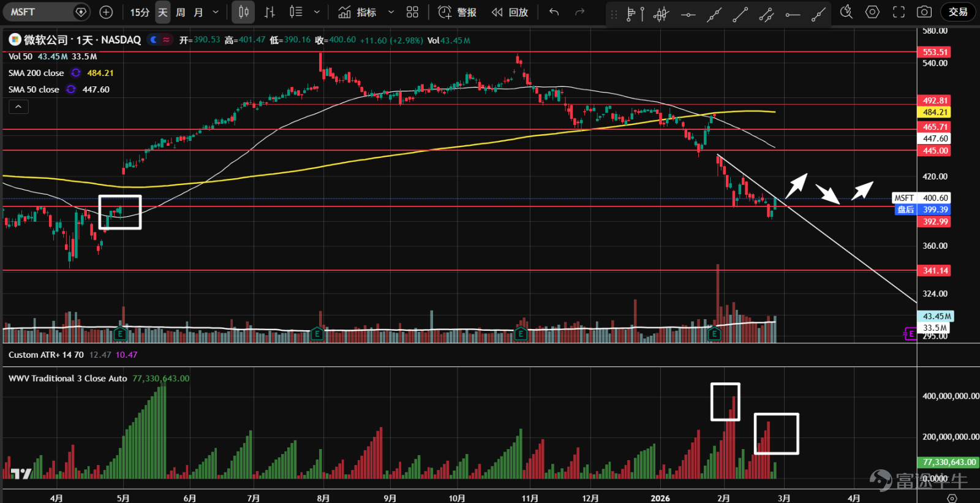This screenshot has height=503, width=980.
Task: Click the 465.71 price line label
Action: coord(935,127)
